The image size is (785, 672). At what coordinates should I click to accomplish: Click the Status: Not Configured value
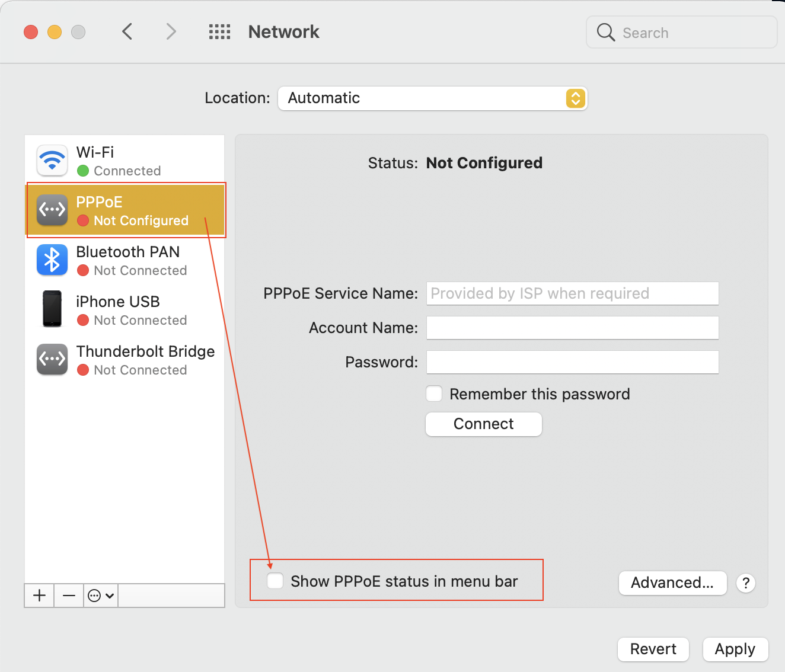point(484,163)
